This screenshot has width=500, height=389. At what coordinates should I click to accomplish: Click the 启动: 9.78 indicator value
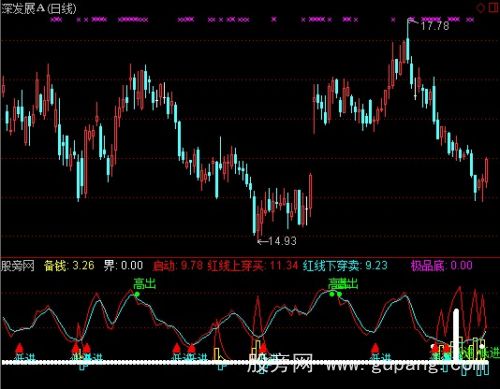tap(178, 266)
